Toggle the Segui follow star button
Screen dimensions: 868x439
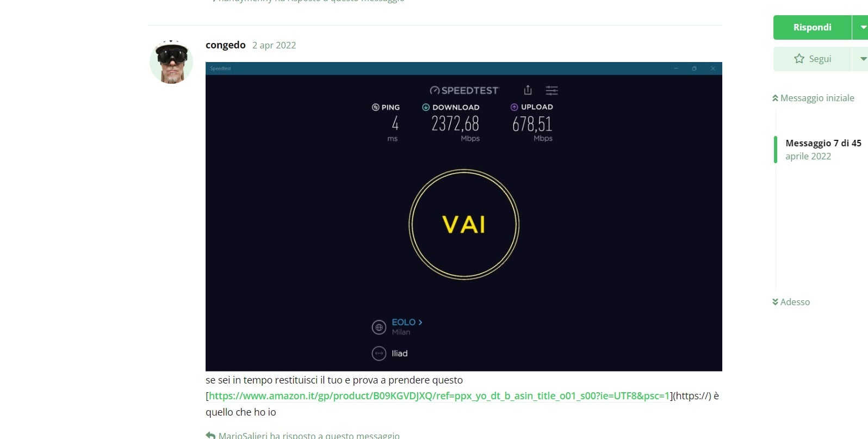[813, 59]
